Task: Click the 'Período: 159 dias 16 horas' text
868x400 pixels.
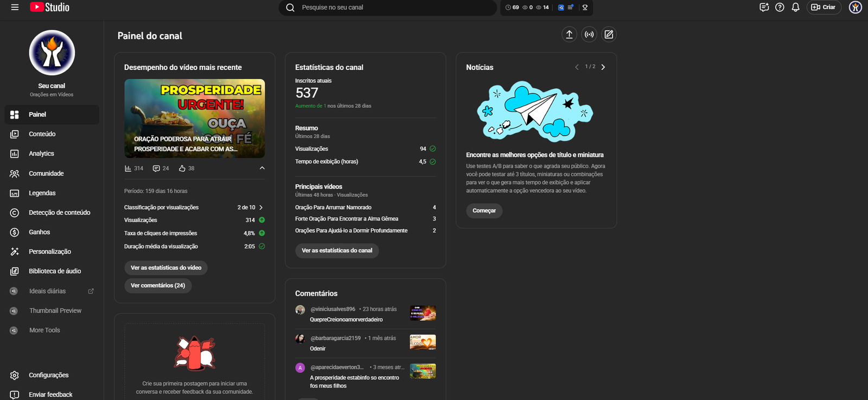Action: coord(156,191)
